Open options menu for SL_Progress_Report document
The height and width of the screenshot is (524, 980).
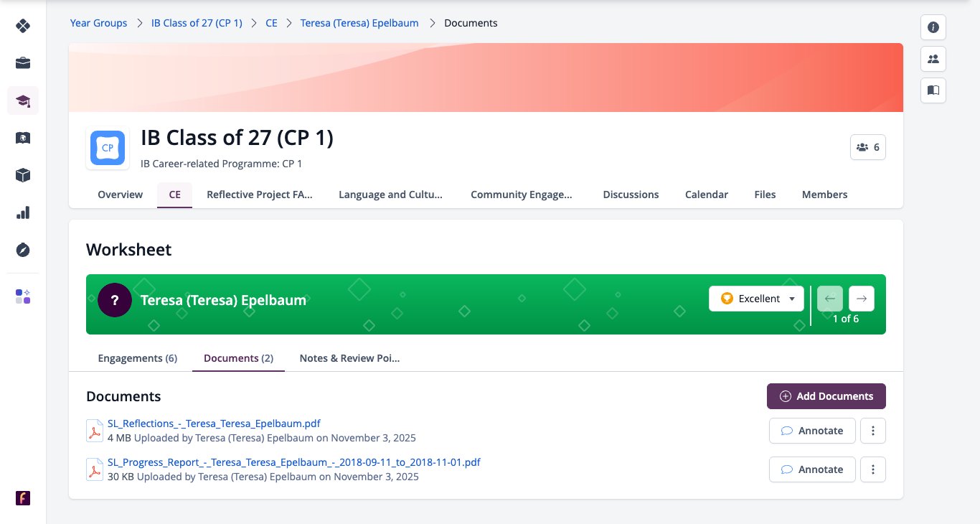pos(873,469)
